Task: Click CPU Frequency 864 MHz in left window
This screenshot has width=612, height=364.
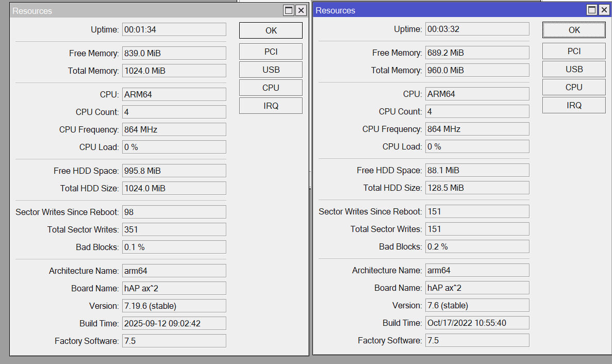Action: (174, 129)
